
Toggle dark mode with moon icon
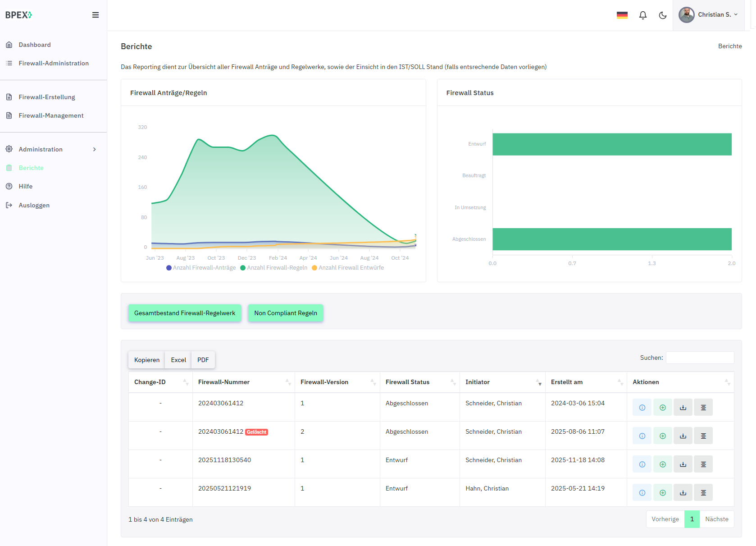point(663,15)
